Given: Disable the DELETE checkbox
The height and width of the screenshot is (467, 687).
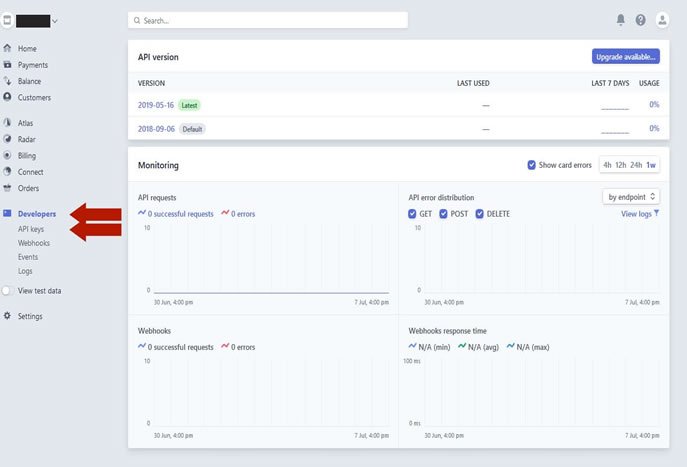Looking at the screenshot, I should (480, 214).
